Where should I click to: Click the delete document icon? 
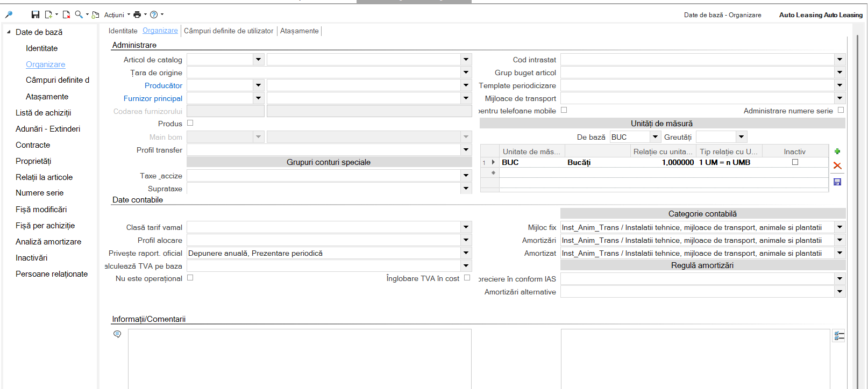tap(66, 15)
